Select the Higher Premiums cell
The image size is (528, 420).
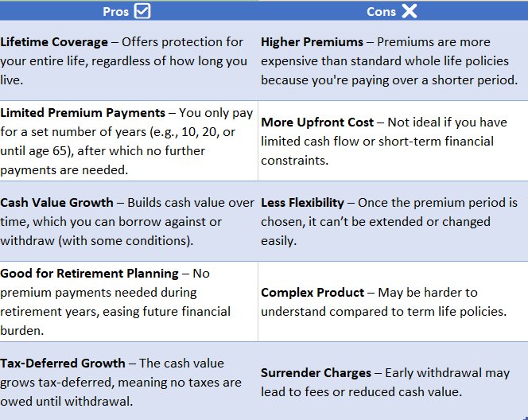click(393, 60)
